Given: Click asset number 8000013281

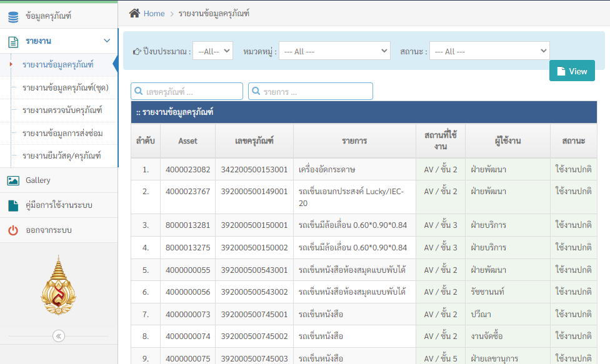Looking at the screenshot, I should coord(188,225).
